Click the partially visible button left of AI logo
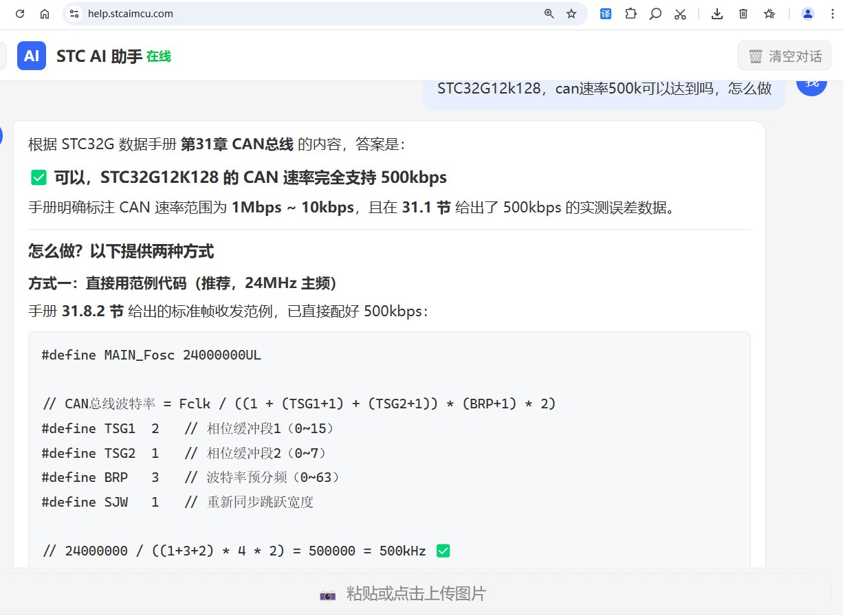Screen dimensions: 843x616 point(3,56)
